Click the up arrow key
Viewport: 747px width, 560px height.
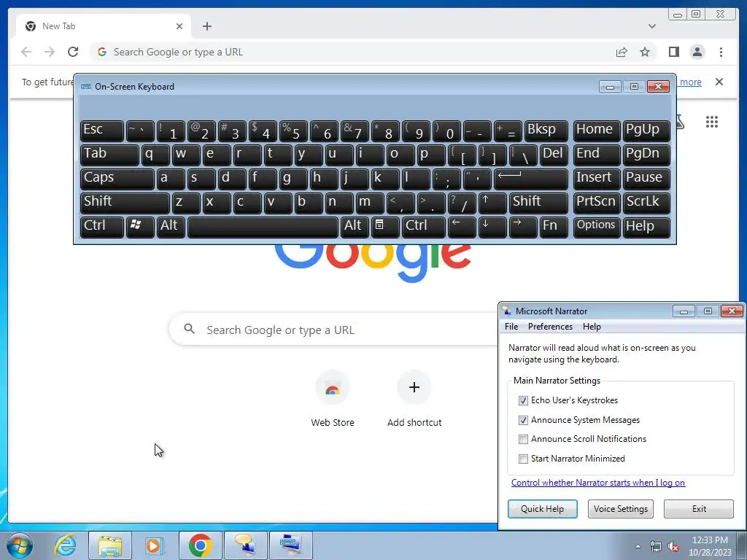click(x=492, y=203)
